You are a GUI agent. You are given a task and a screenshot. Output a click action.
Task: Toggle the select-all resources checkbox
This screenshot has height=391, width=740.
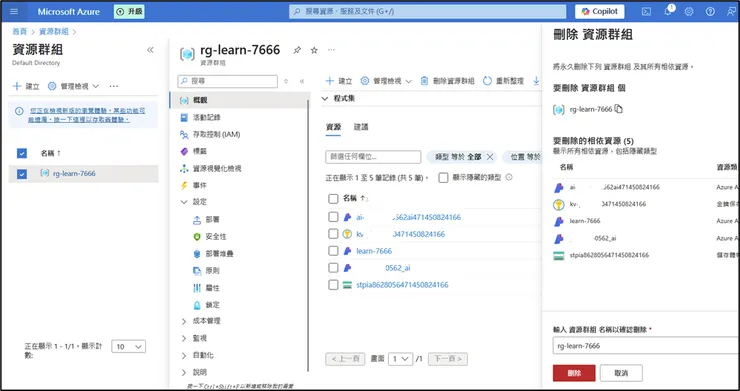coord(333,199)
